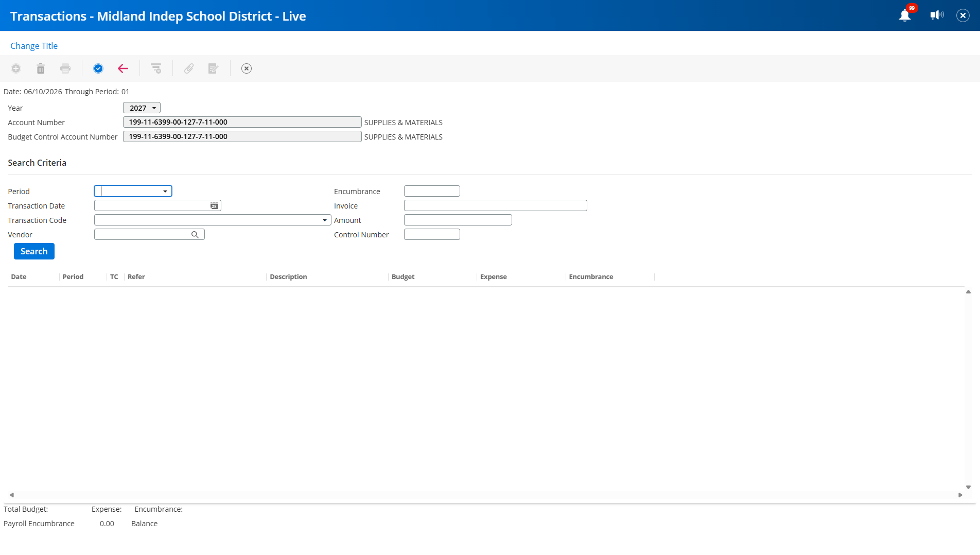This screenshot has height=555, width=980.
Task: Click the circled X cancel toolbar icon
Action: [247, 68]
